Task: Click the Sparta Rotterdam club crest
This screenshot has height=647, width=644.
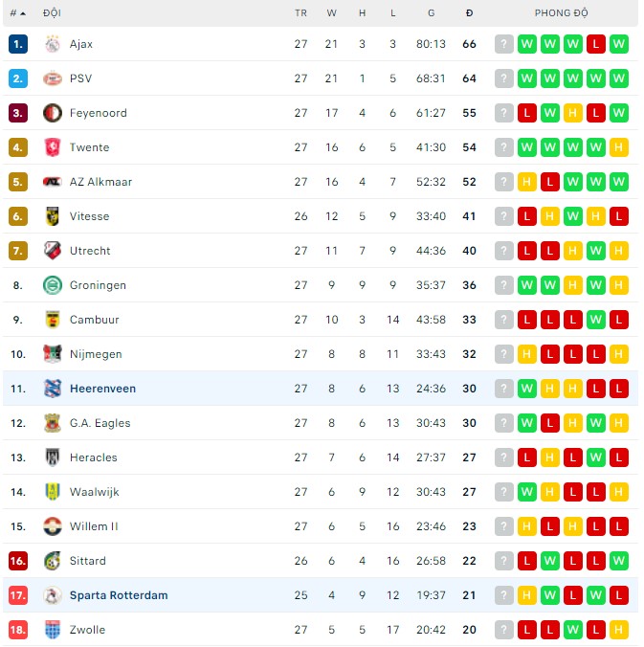Action: coord(52,595)
